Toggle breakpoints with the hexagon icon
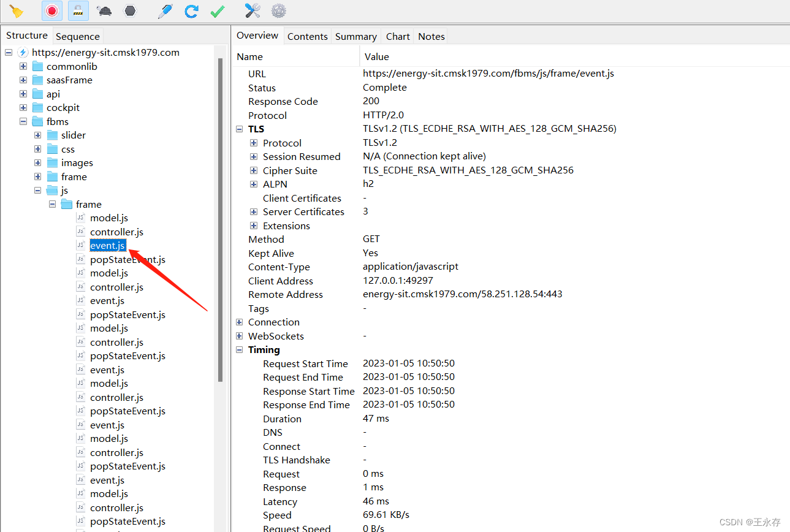790x532 pixels. click(129, 10)
